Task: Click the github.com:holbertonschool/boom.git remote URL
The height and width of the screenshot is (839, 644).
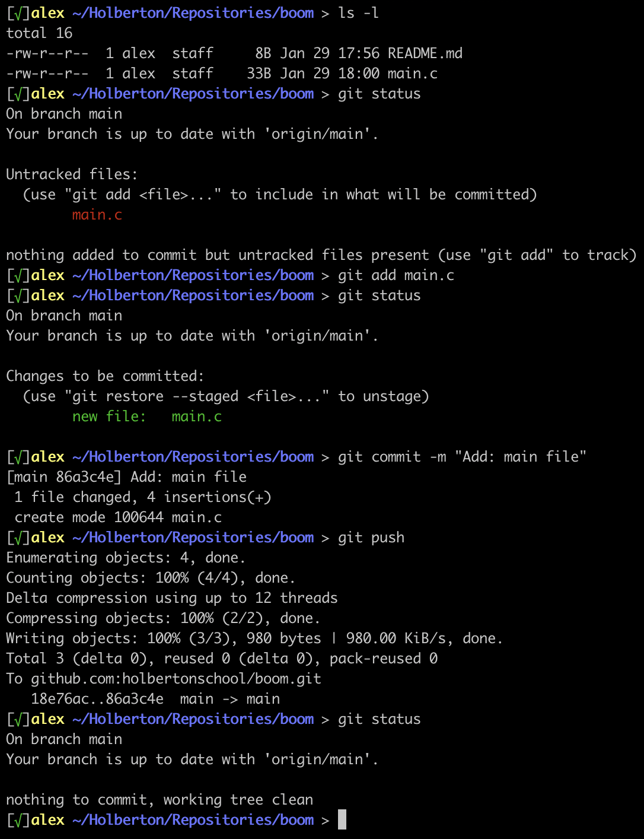Action: [176, 679]
